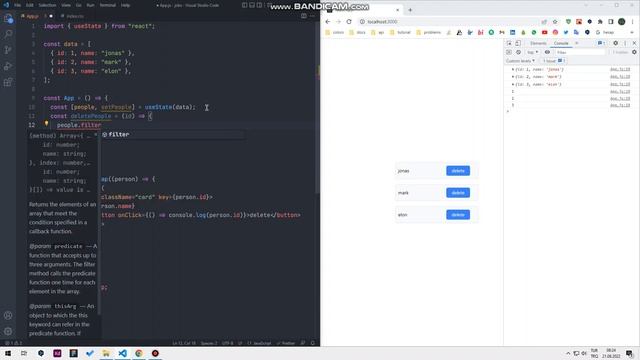640x360 pixels.
Task: Open the YouTube bookmark in the bookmarks bar
Action: pyautogui.click(x=544, y=32)
